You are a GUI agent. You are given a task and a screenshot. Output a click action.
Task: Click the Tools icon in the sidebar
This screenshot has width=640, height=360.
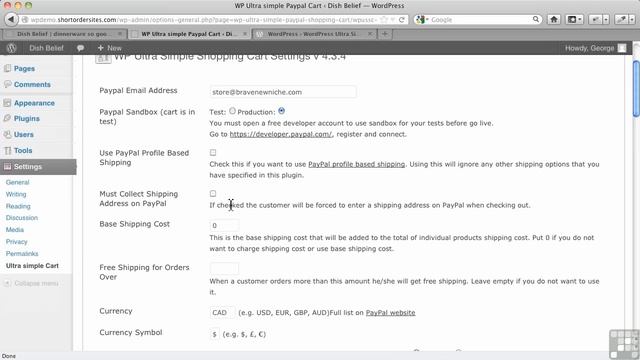tap(7, 150)
